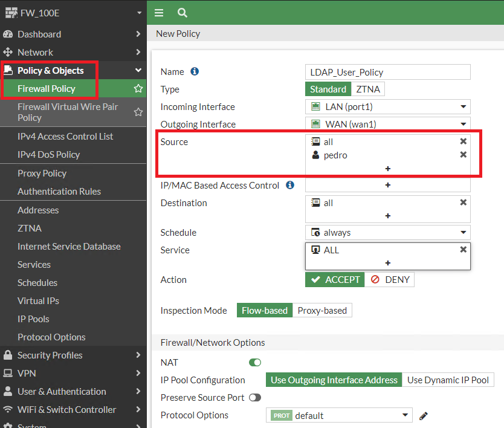Image resolution: width=504 pixels, height=428 pixels.
Task: Click the info icon next to Name
Action: (195, 71)
